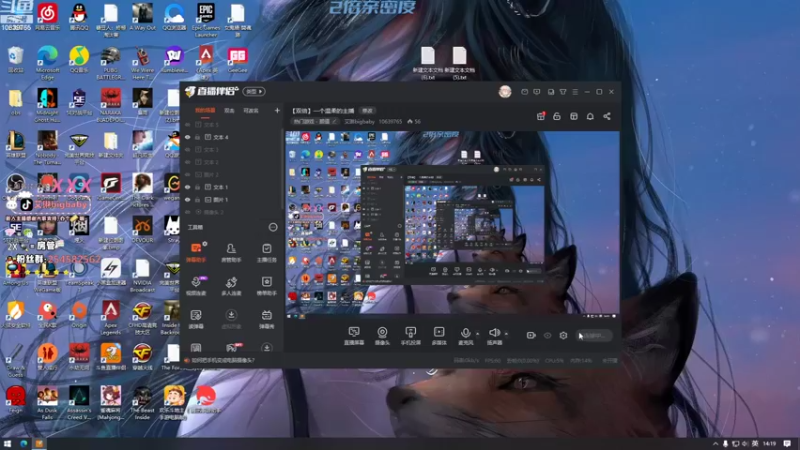The height and width of the screenshot is (450, 800).
Task: Edit the stream category tag with pencil
Action: (x=316, y=121)
